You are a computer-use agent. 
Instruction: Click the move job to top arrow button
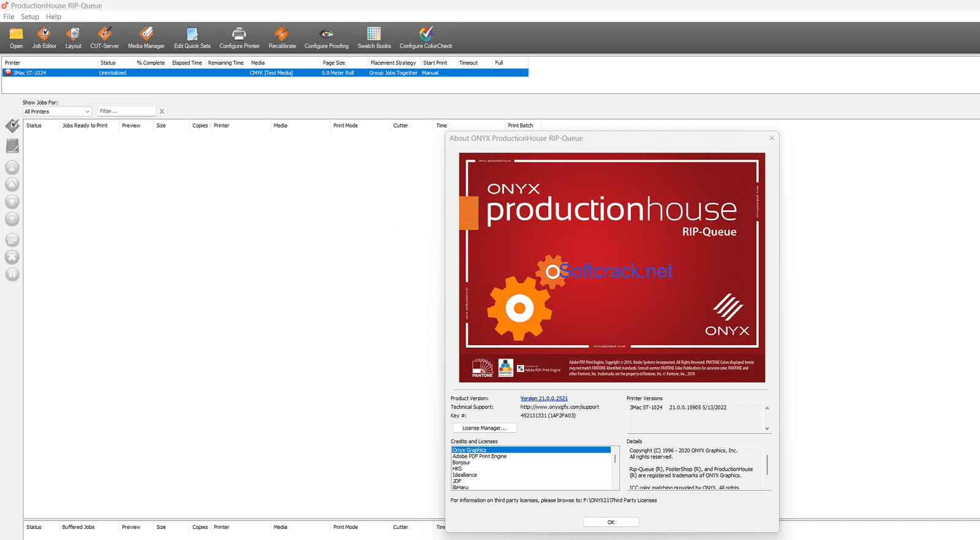[12, 167]
